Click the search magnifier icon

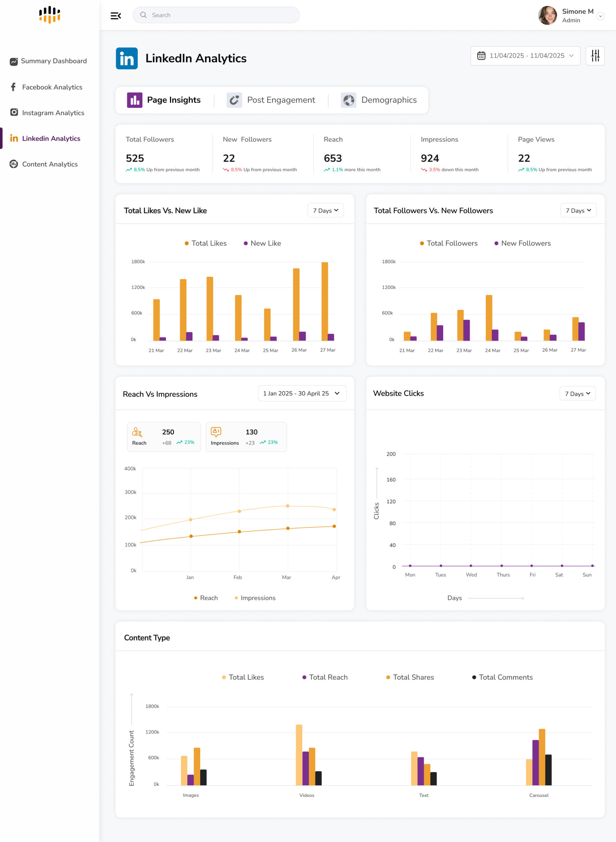(x=143, y=15)
